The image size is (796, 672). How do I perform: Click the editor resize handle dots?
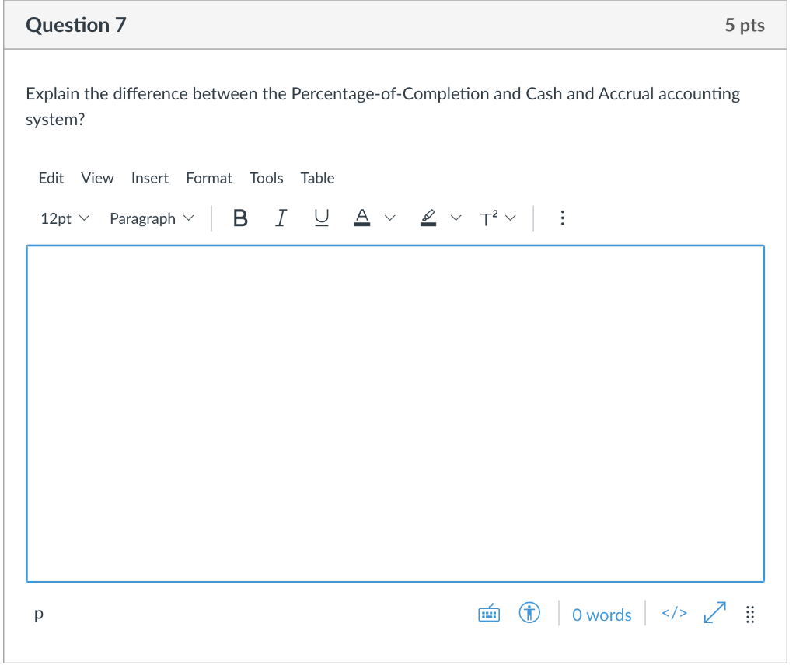click(750, 615)
